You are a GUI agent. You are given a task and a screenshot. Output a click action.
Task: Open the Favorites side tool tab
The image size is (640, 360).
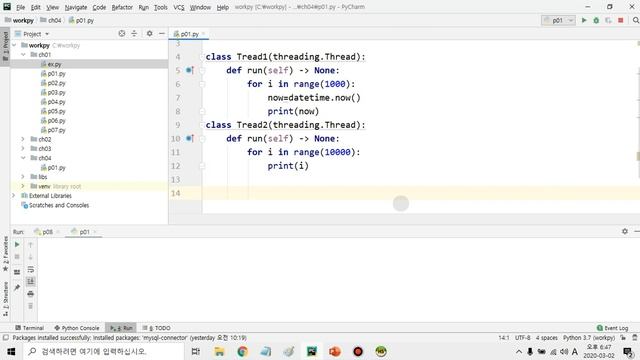coord(5,253)
